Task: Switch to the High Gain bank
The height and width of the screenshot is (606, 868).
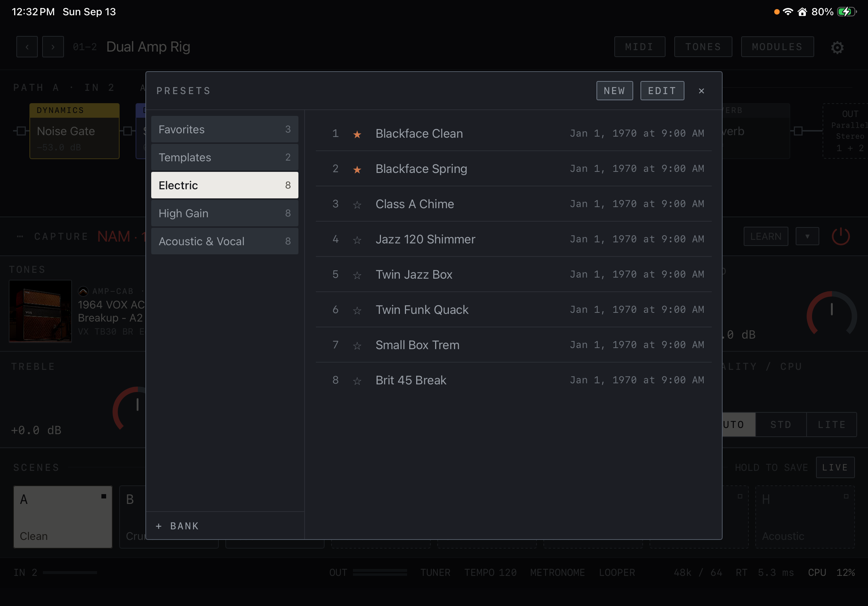Action: [225, 213]
